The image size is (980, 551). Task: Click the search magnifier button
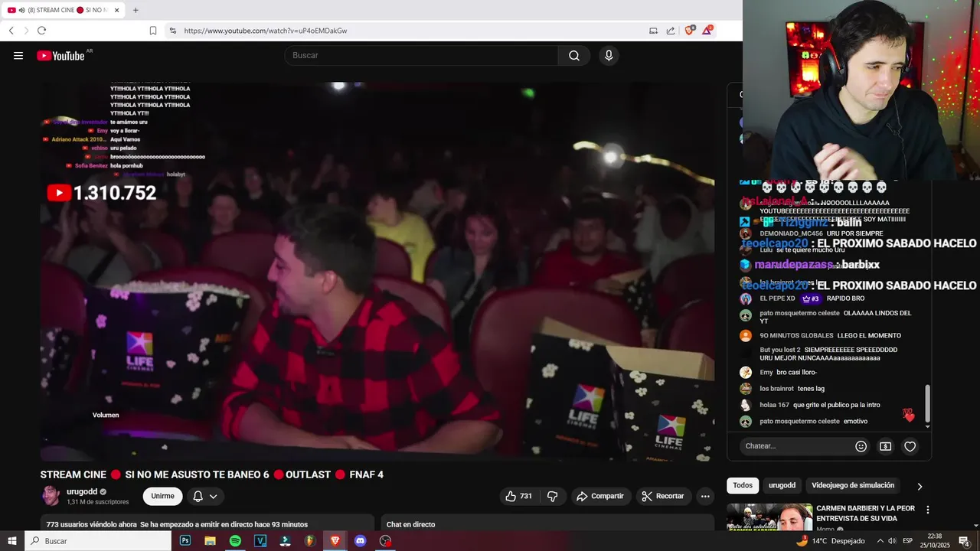coord(574,55)
